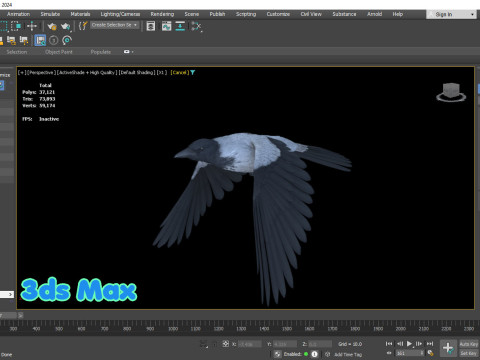
Task: Open the Scripting menu
Action: (246, 14)
